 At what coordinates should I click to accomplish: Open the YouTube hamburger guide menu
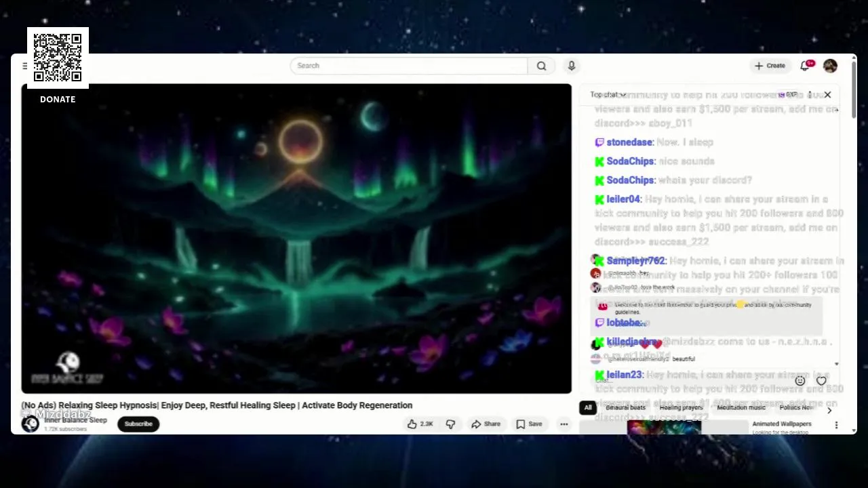click(25, 66)
